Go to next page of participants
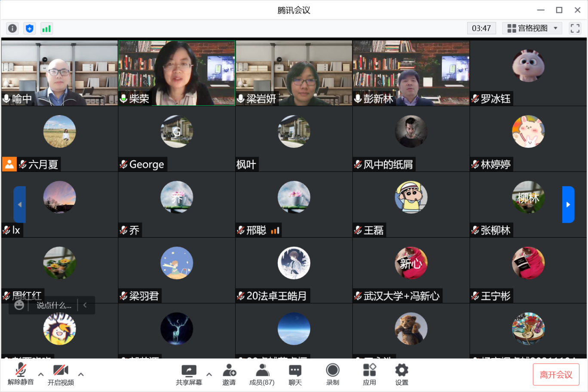 (568, 205)
